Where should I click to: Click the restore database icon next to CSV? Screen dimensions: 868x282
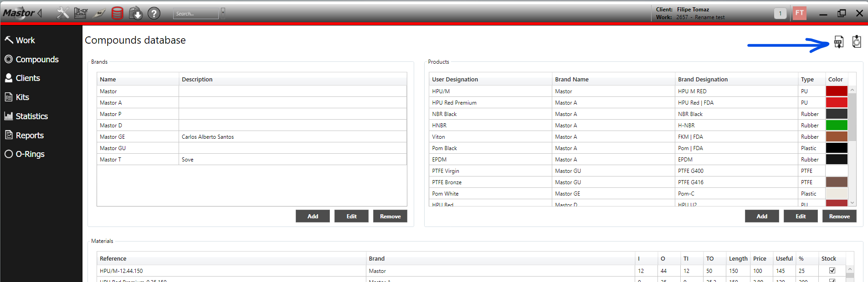(857, 41)
